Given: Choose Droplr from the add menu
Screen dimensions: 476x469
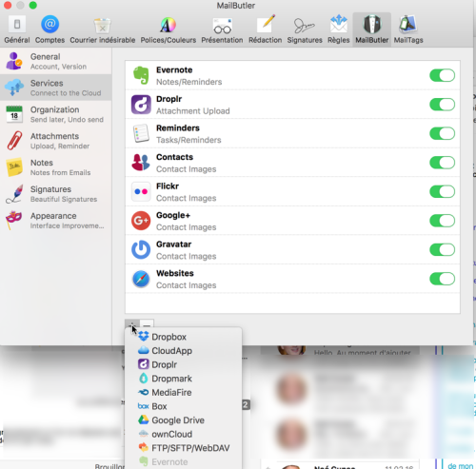Looking at the screenshot, I should click(x=183, y=364).
